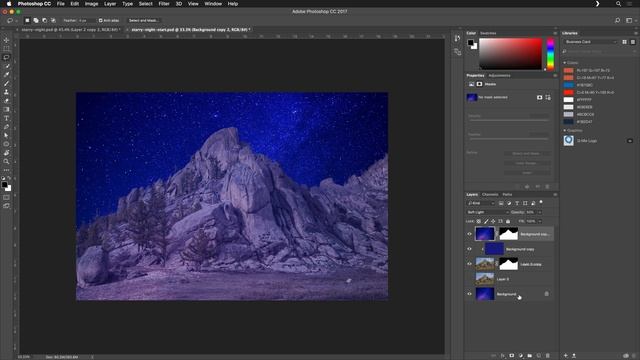Click the delete layer trash icon

548,356
